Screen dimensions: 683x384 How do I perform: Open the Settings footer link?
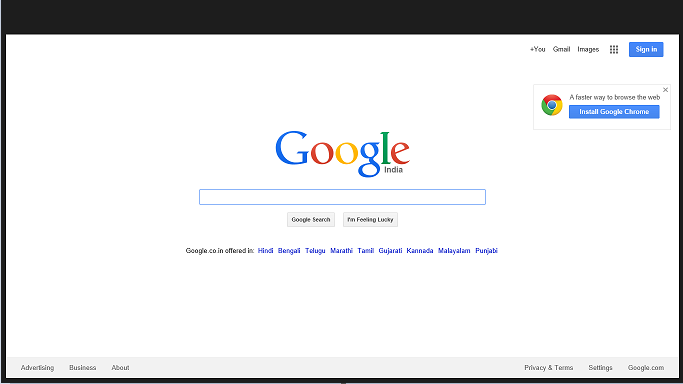600,367
